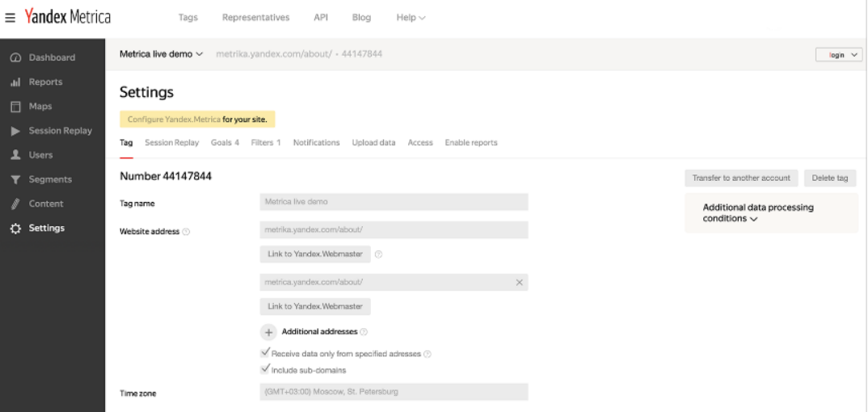Open the Notifications tab
868x412 pixels.
[x=316, y=143]
